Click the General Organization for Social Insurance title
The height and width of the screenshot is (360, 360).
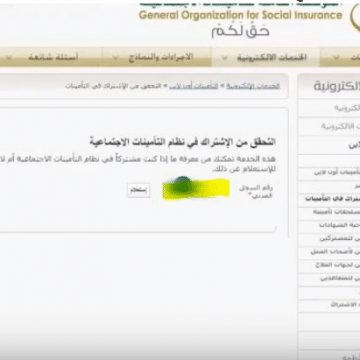(x=240, y=15)
